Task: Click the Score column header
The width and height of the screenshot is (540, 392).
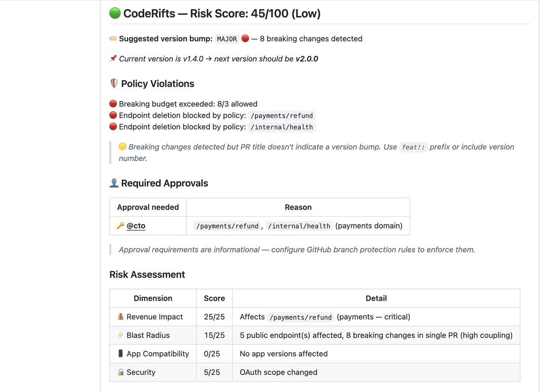Action: point(214,298)
